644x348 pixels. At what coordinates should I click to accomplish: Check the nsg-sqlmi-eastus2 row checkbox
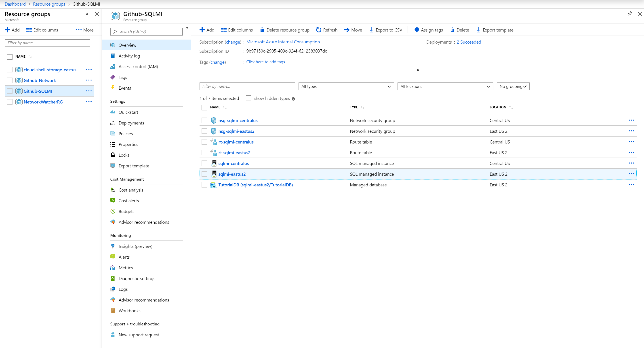coord(204,131)
